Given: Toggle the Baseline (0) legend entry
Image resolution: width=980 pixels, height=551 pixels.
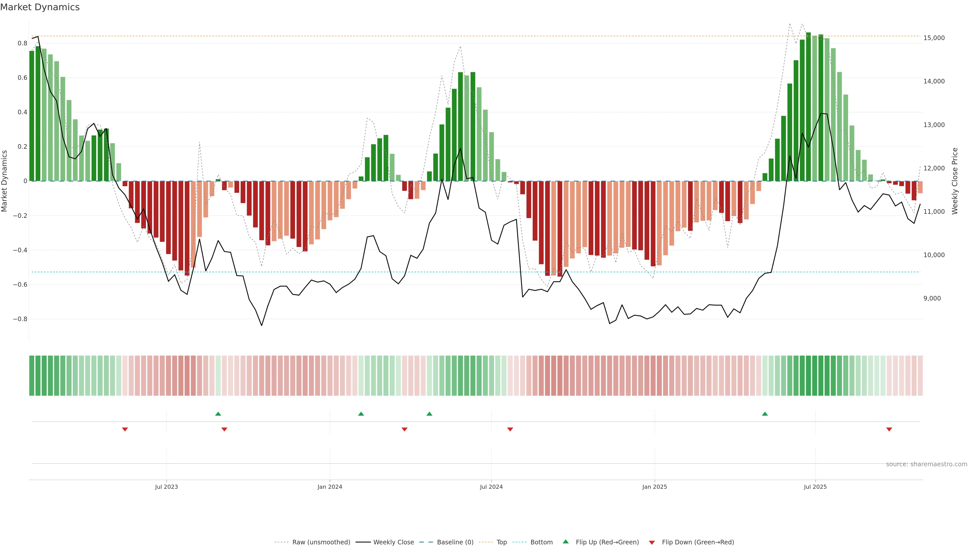Looking at the screenshot, I should [x=455, y=542].
